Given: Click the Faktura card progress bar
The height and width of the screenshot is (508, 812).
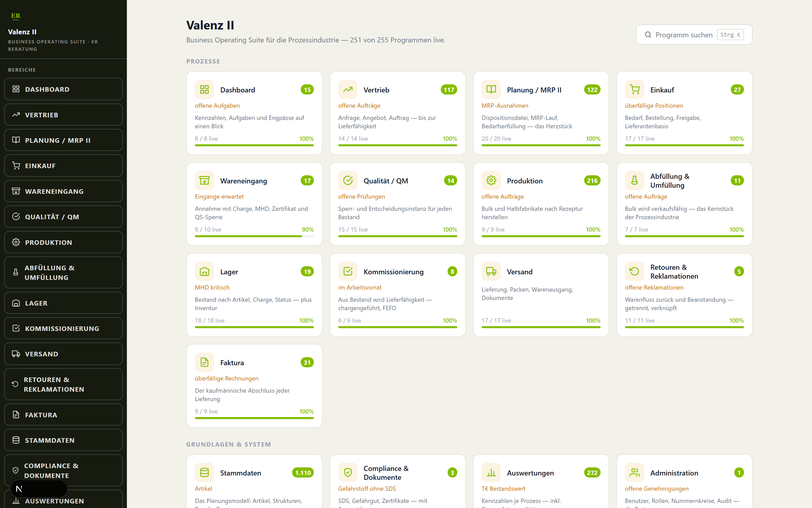Looking at the screenshot, I should [254, 418].
